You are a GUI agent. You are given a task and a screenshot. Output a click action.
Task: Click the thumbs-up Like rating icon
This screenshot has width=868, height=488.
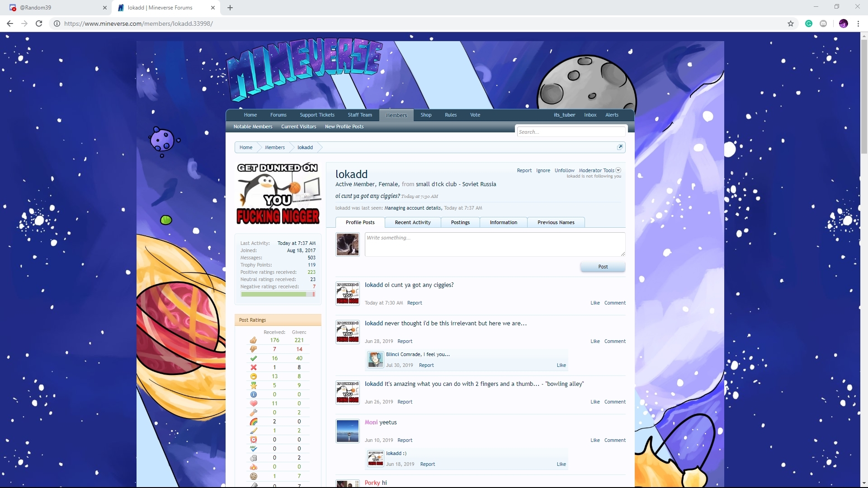253,340
